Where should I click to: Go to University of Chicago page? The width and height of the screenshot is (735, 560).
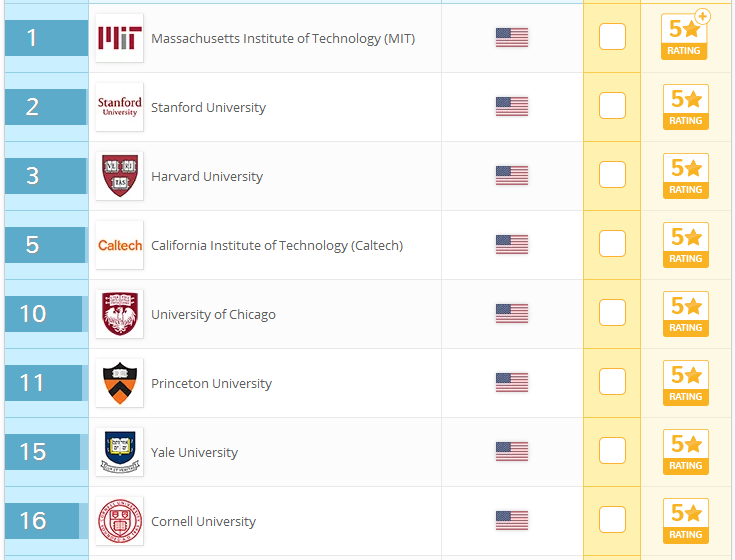pyautogui.click(x=213, y=314)
